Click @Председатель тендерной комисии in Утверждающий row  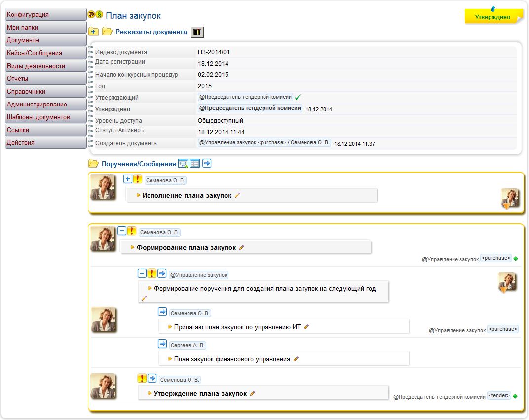click(245, 97)
